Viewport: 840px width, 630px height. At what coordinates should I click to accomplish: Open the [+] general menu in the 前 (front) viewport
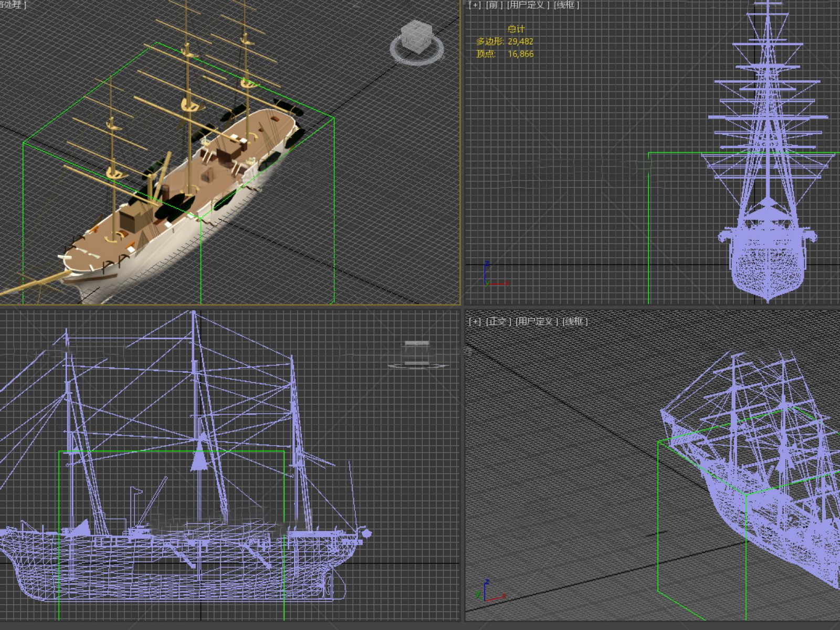475,5
